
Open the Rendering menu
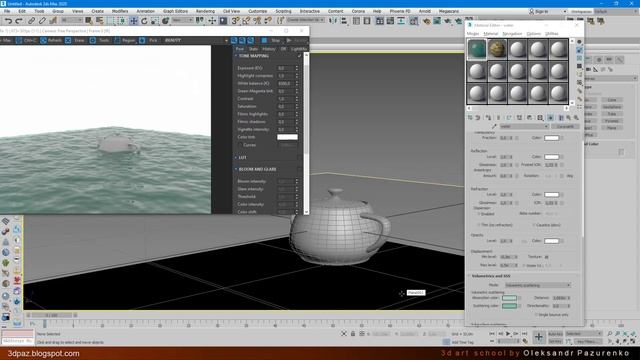pos(205,11)
